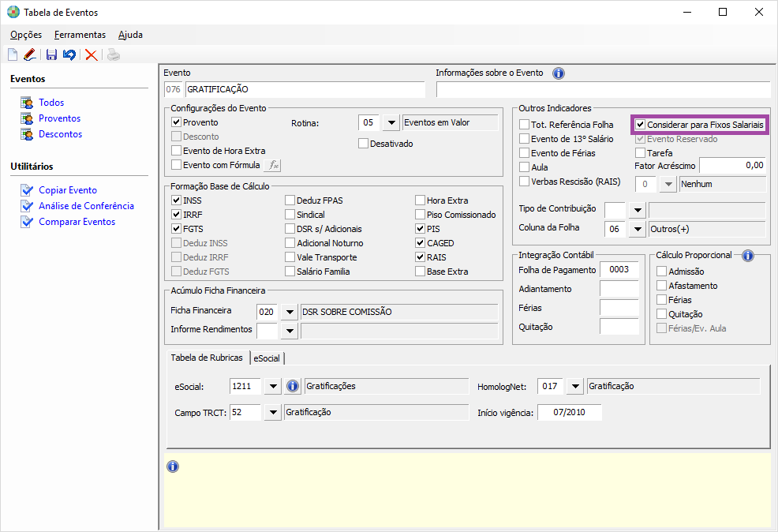Screen dimensions: 778x532
Task: Check the Desativado checkbox
Action: coord(363,144)
